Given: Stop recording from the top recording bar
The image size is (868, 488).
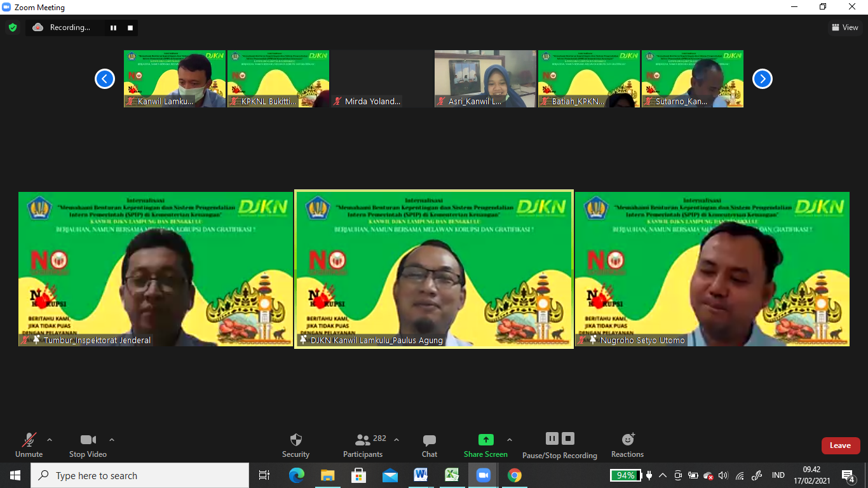Looking at the screenshot, I should (130, 28).
